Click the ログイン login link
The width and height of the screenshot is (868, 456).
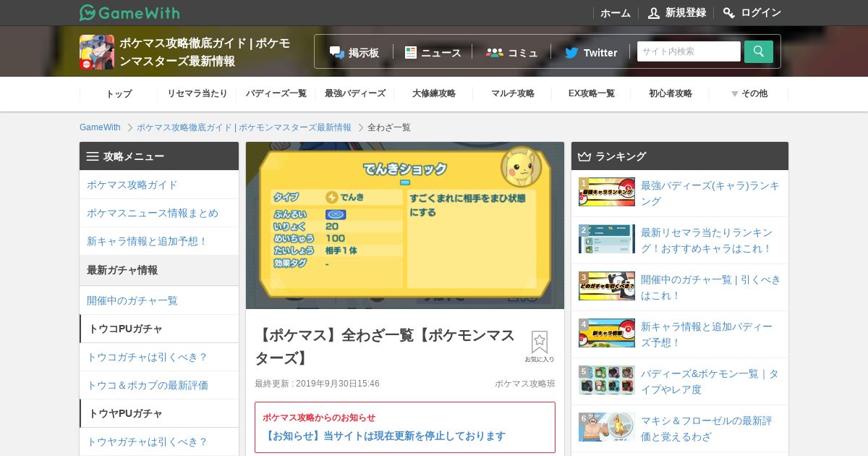click(x=752, y=13)
